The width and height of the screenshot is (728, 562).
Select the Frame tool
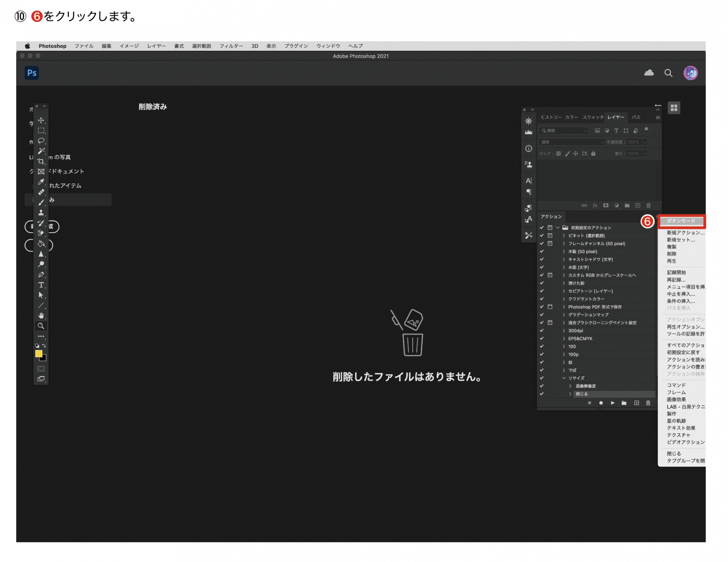click(x=41, y=171)
